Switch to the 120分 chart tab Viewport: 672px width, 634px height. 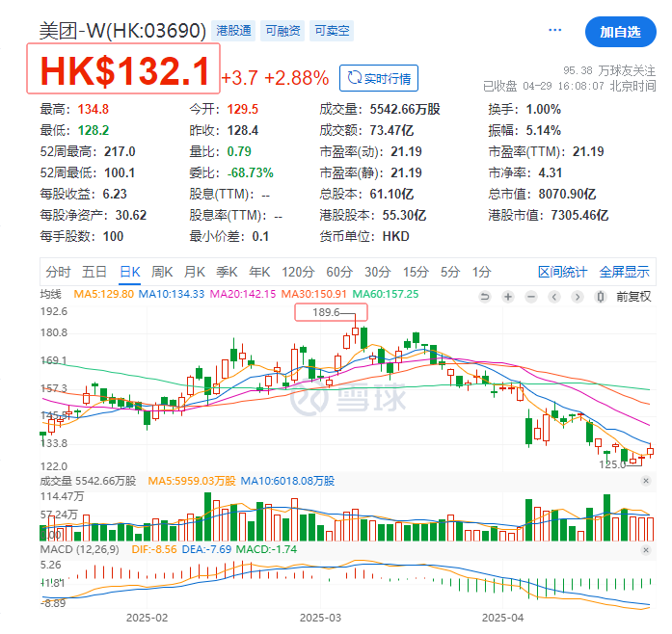298,272
